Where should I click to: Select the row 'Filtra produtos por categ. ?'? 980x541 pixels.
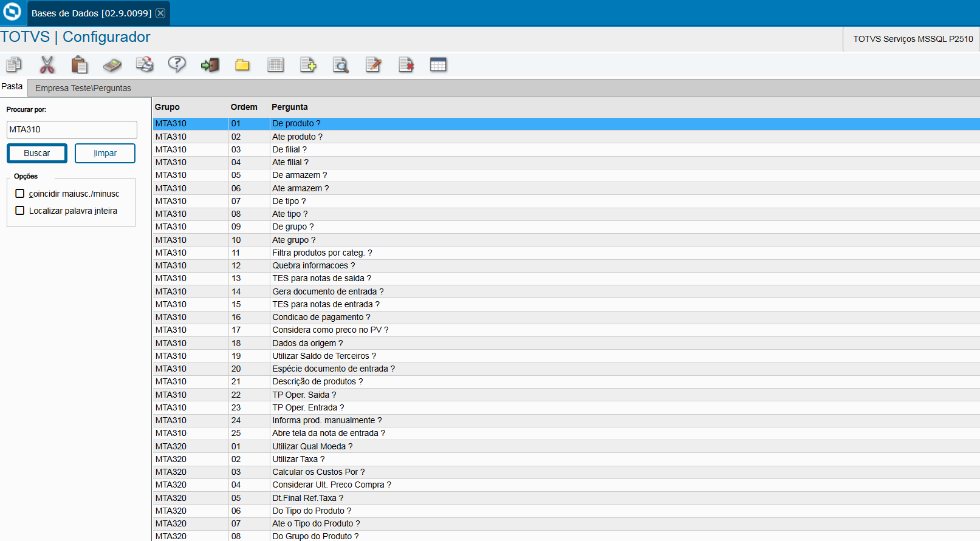click(x=566, y=253)
